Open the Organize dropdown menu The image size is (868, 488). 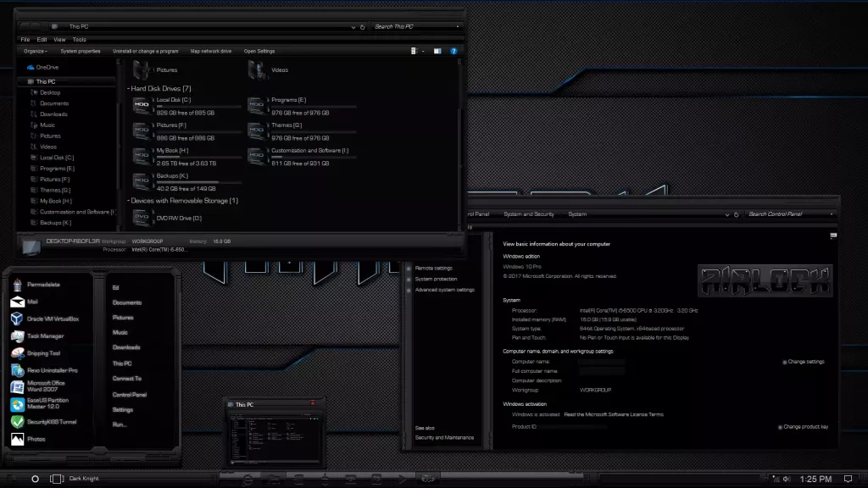(x=36, y=50)
